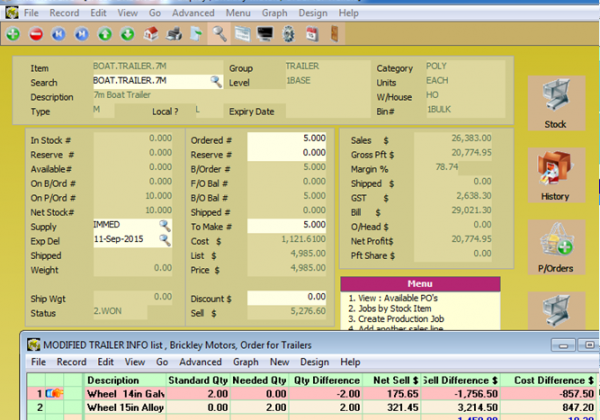Open the Go menu in the trailer list window
The height and width of the screenshot is (420, 600).
pyautogui.click(x=162, y=362)
